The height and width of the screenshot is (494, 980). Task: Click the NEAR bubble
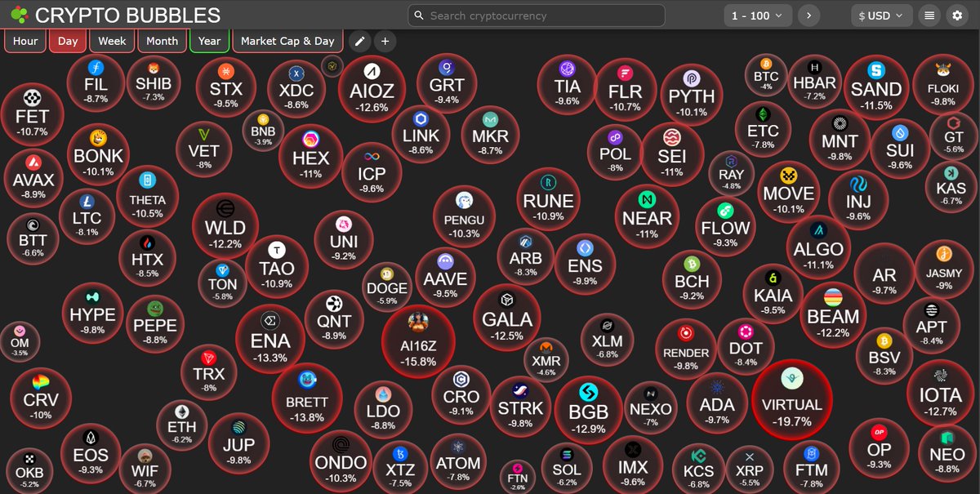click(x=648, y=218)
